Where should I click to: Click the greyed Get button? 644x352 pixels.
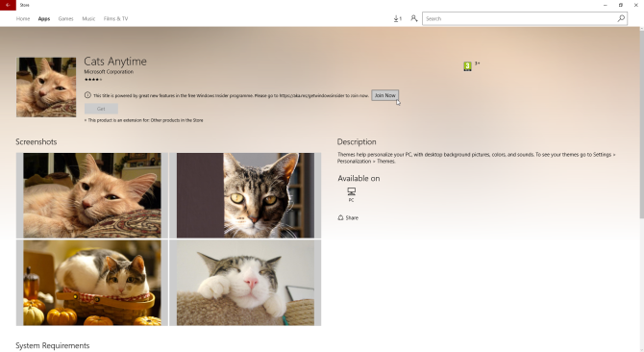(x=101, y=109)
